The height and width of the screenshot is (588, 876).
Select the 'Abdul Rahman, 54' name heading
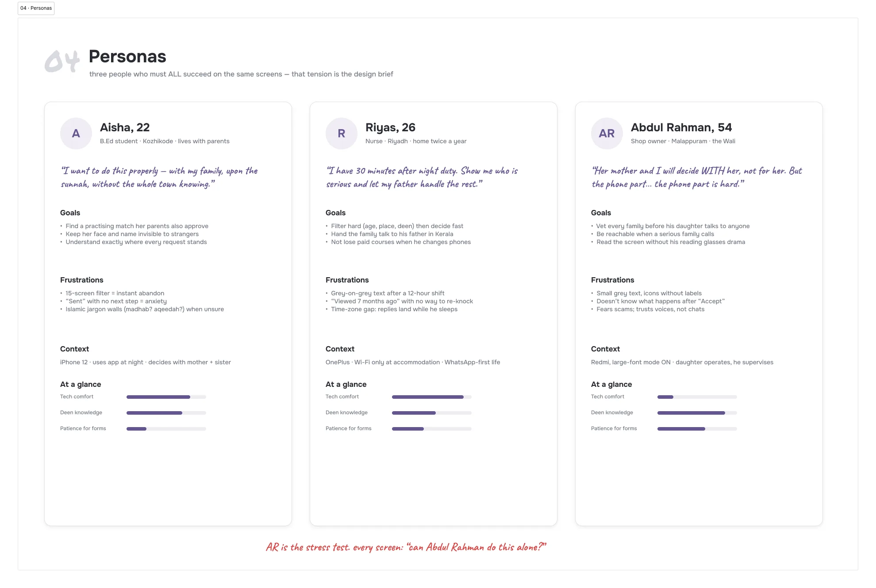pos(681,127)
